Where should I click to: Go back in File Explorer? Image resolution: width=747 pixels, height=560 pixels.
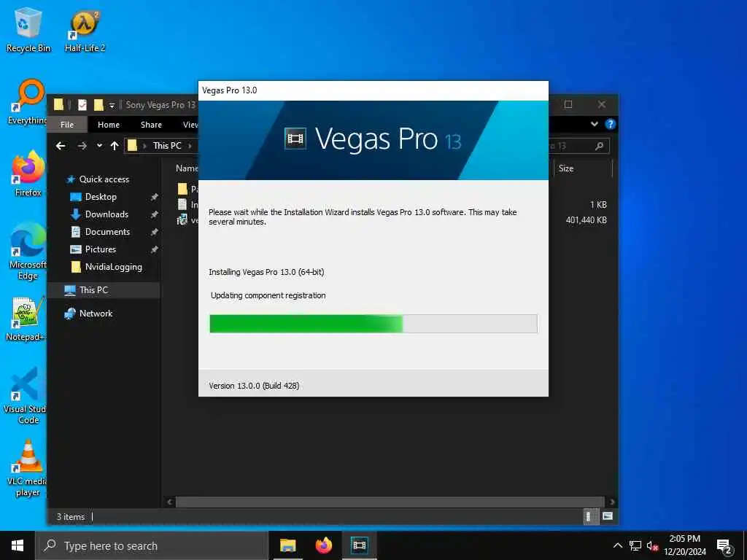[x=61, y=146]
